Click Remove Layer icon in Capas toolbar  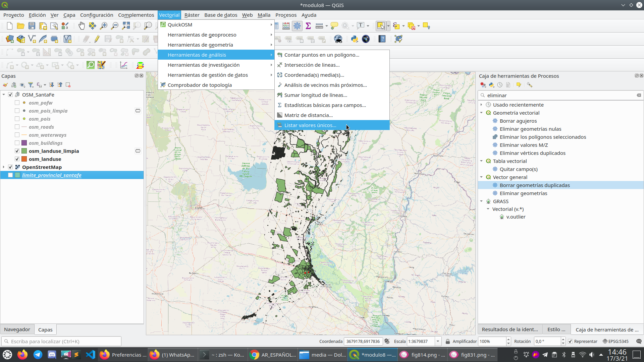click(68, 85)
